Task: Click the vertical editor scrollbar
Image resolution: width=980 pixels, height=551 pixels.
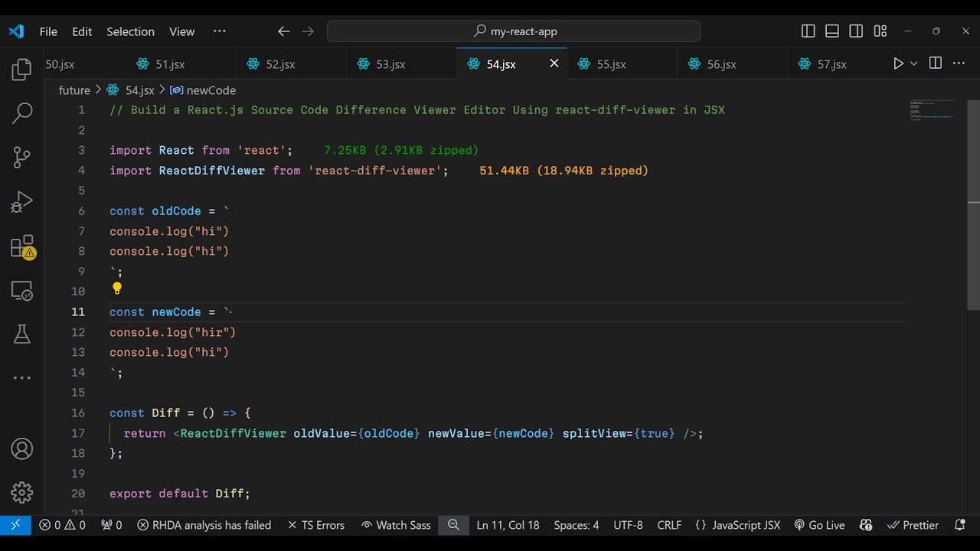Action: [x=974, y=205]
